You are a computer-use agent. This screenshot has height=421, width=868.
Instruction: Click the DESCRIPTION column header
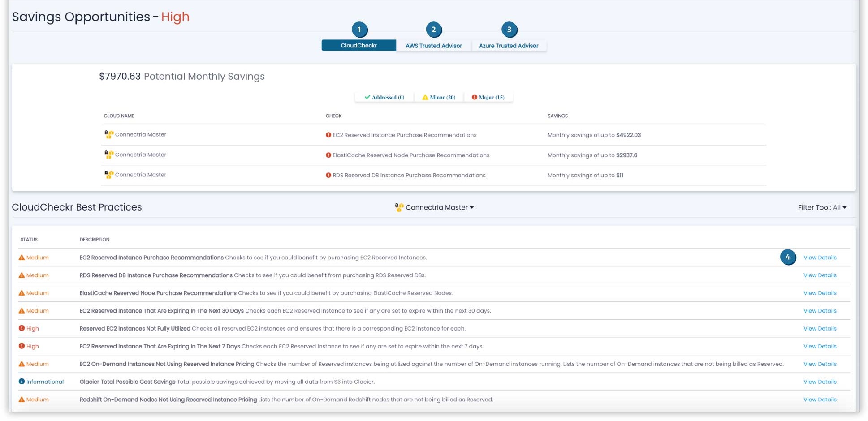(x=94, y=240)
